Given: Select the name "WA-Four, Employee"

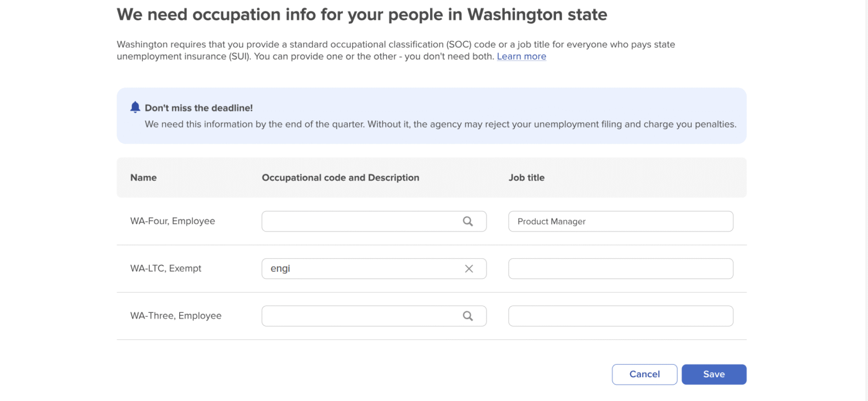Looking at the screenshot, I should pyautogui.click(x=172, y=221).
